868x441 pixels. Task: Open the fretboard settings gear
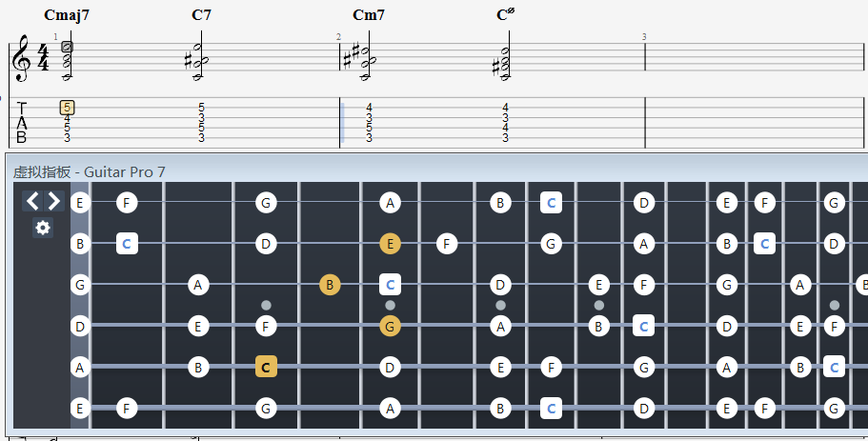(x=43, y=228)
